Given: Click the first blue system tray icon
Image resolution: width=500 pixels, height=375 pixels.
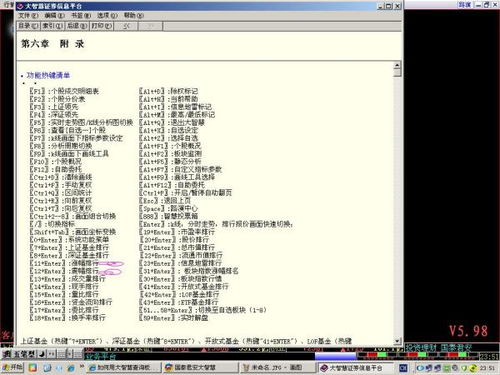Looking at the screenshot, I should tap(420, 368).
